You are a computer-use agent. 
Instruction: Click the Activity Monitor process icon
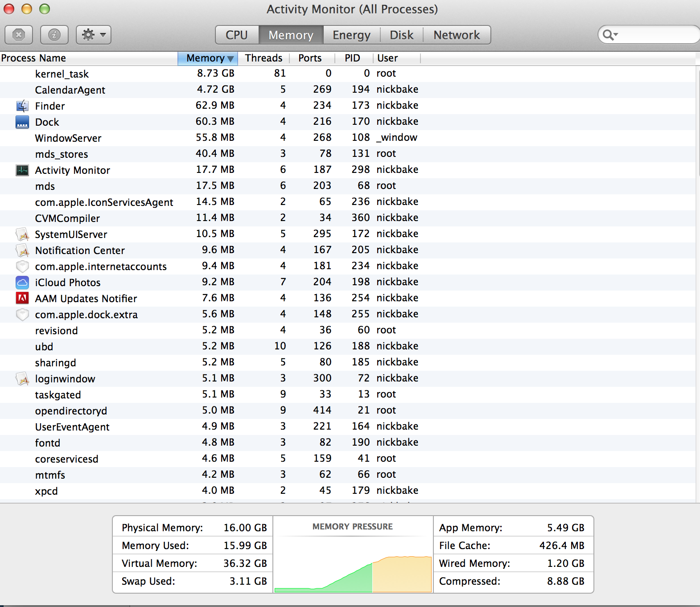[22, 170]
